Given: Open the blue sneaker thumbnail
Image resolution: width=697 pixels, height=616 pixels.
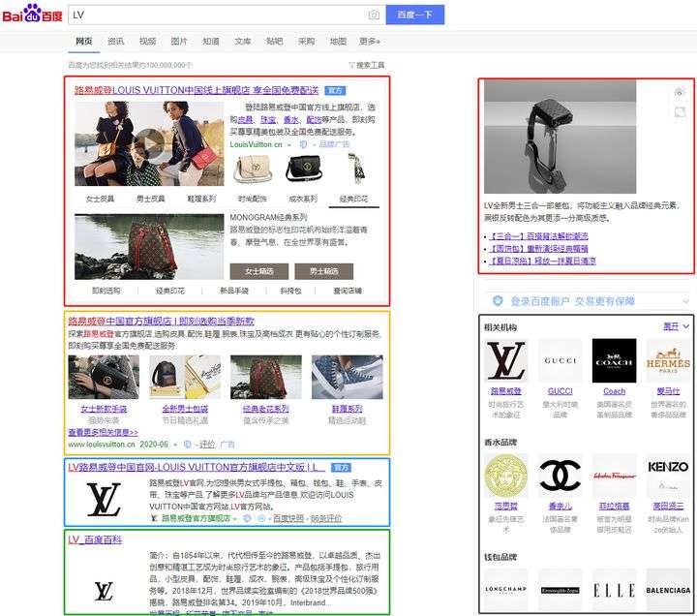Looking at the screenshot, I should click(x=348, y=377).
